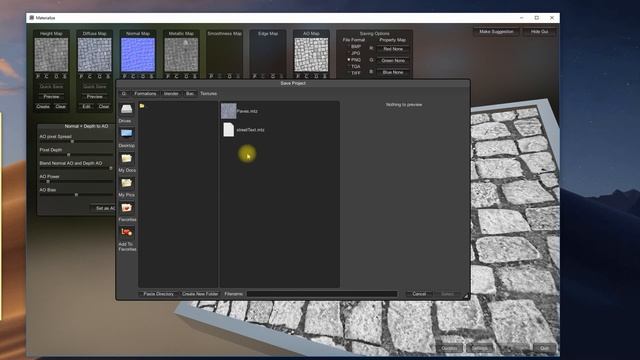Navigate to Formations in the path bar

click(x=145, y=93)
